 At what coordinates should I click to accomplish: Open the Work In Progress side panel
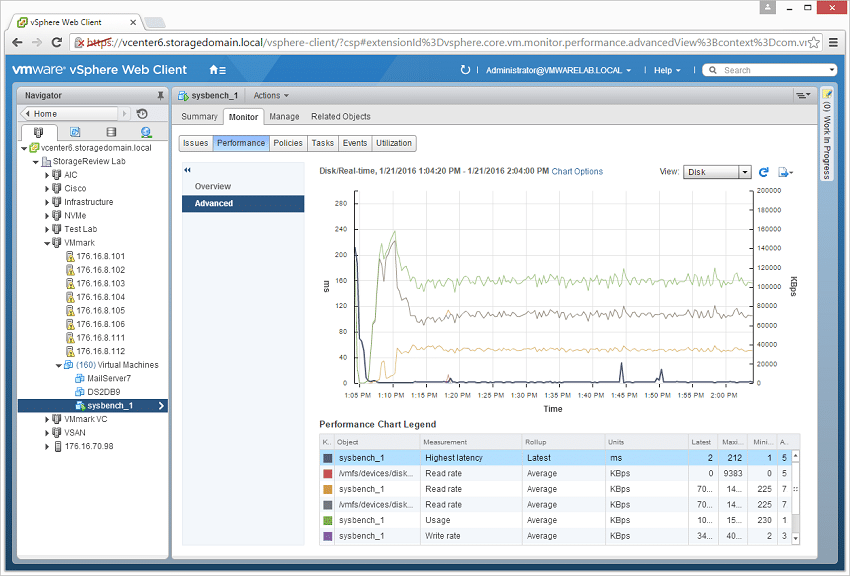point(826,133)
